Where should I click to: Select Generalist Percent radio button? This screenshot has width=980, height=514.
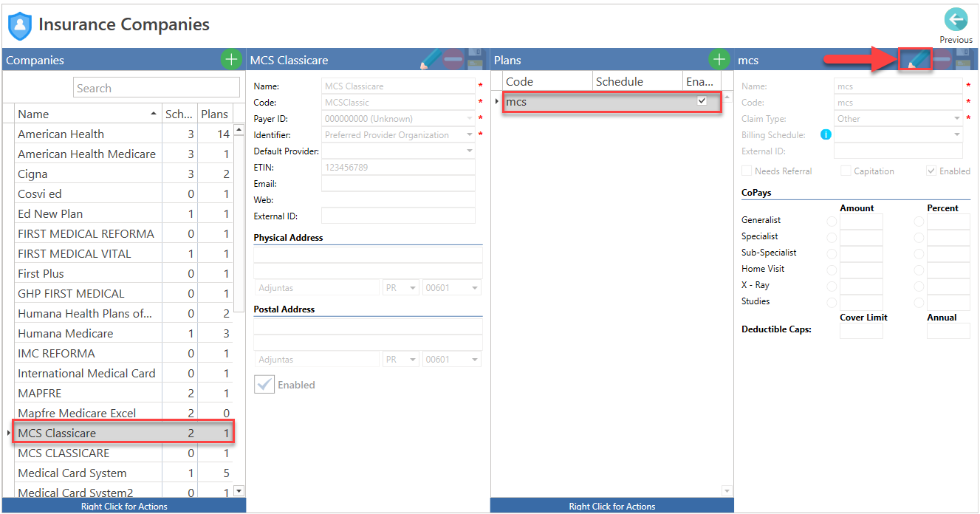click(x=919, y=221)
